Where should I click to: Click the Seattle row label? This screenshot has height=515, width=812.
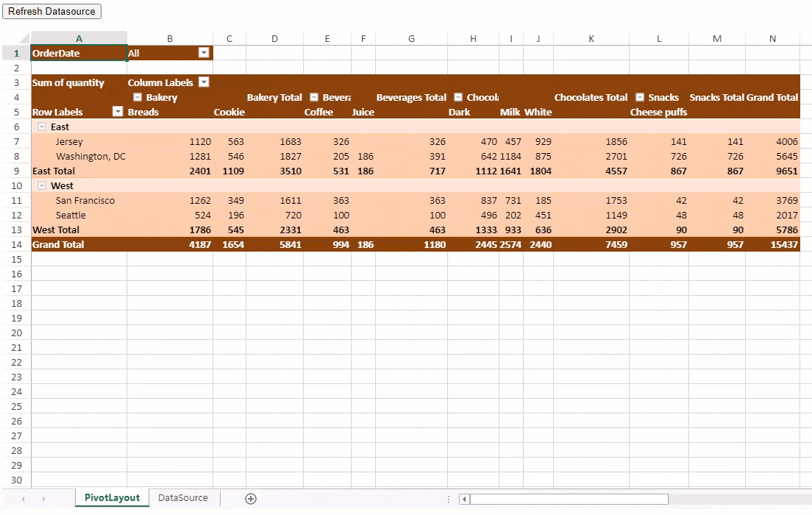coord(71,215)
